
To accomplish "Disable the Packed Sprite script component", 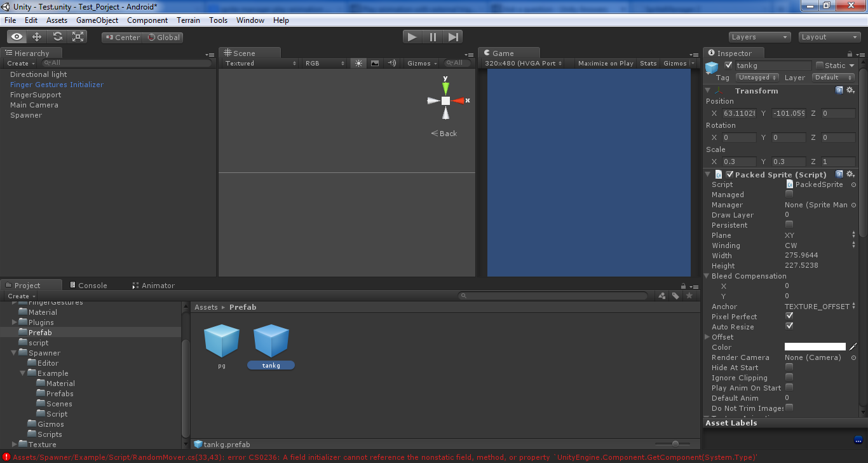I will pos(729,174).
